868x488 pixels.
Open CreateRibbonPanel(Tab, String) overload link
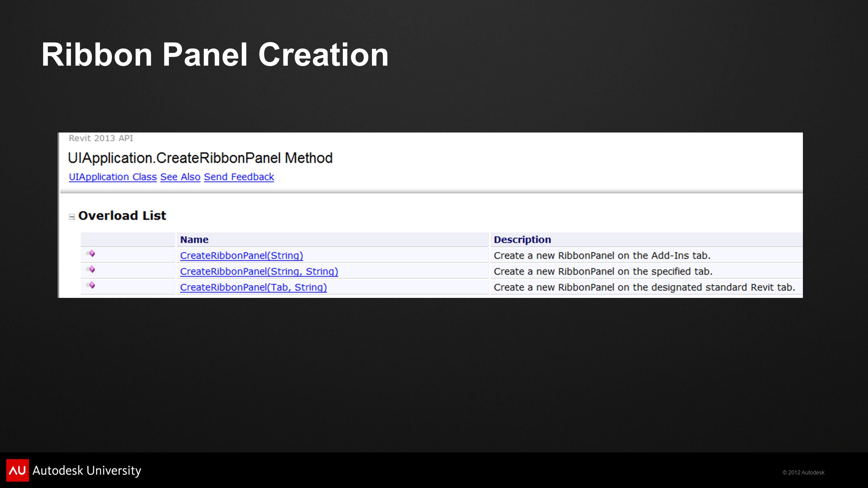point(253,287)
